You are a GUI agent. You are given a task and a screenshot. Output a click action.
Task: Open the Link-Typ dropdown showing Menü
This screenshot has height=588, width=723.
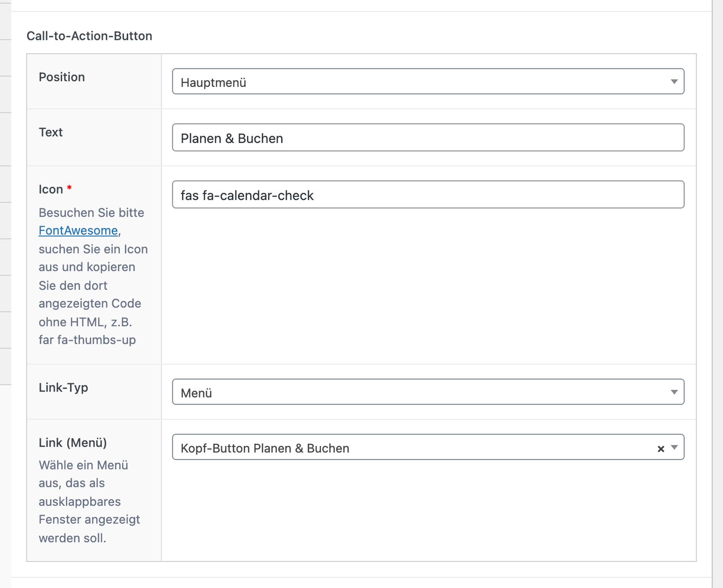pyautogui.click(x=428, y=392)
